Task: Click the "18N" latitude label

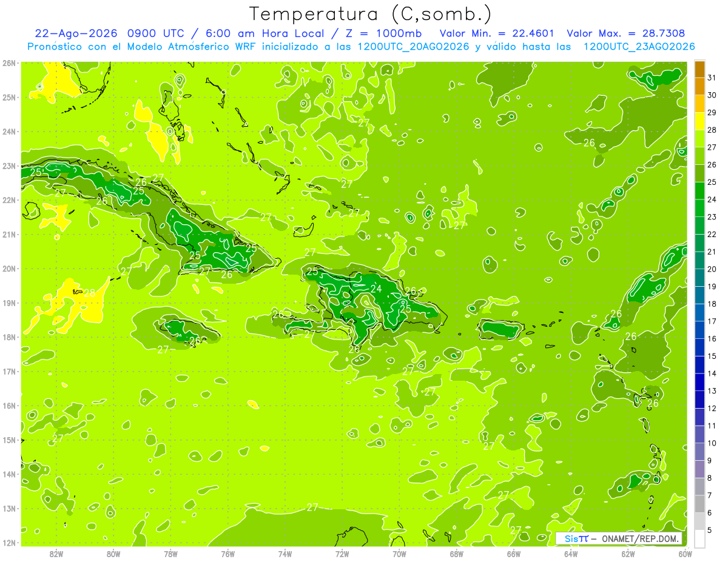Action: pyautogui.click(x=9, y=337)
